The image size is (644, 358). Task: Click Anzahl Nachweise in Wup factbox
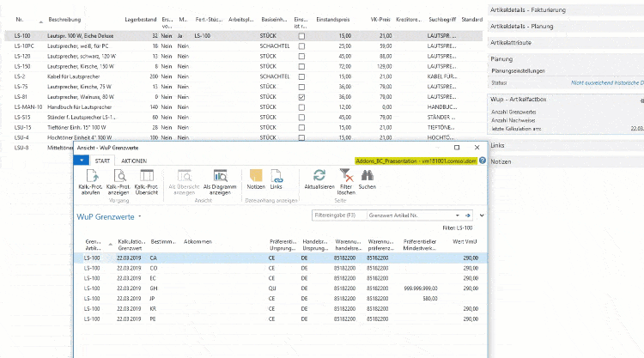pyautogui.click(x=513, y=121)
